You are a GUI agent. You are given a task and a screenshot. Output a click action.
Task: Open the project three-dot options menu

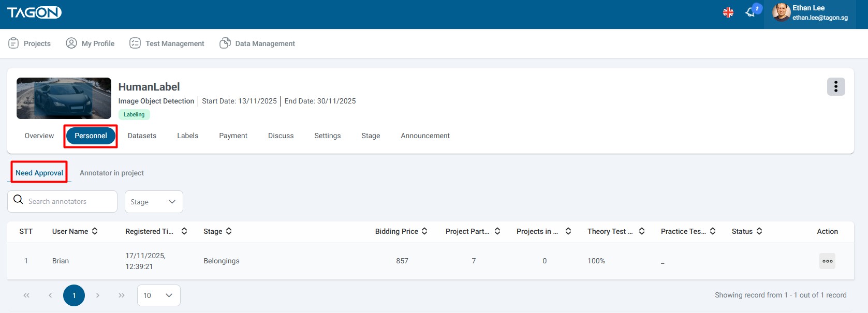tap(835, 87)
